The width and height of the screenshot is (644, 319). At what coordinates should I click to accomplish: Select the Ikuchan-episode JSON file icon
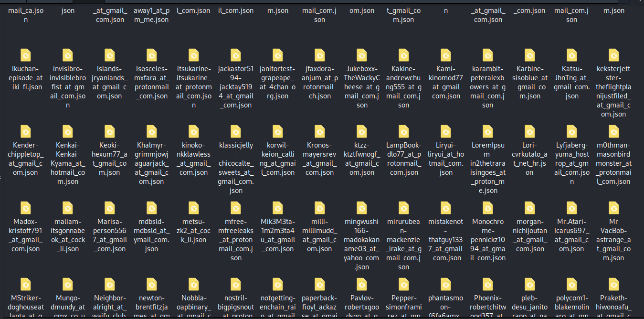pyautogui.click(x=26, y=55)
